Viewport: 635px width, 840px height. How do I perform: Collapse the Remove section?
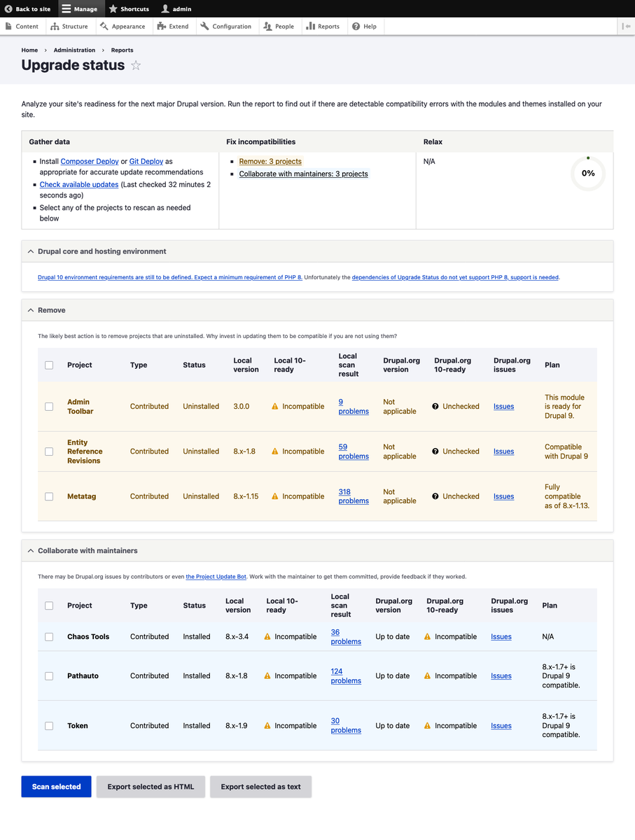(29, 309)
